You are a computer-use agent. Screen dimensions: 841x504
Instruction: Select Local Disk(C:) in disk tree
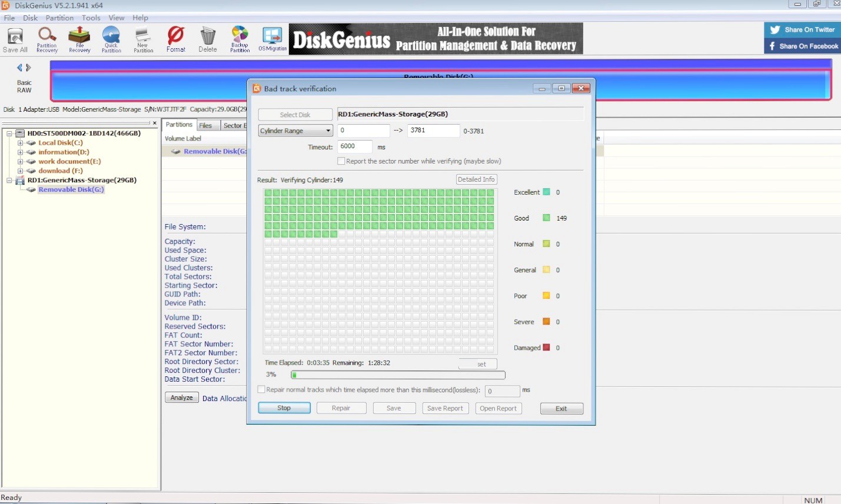pyautogui.click(x=61, y=143)
